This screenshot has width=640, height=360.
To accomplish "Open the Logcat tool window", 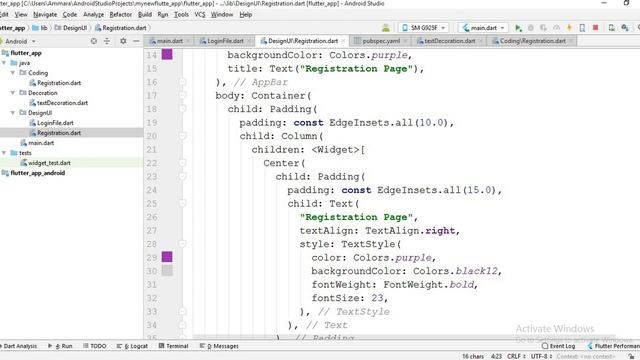I will pos(132,346).
